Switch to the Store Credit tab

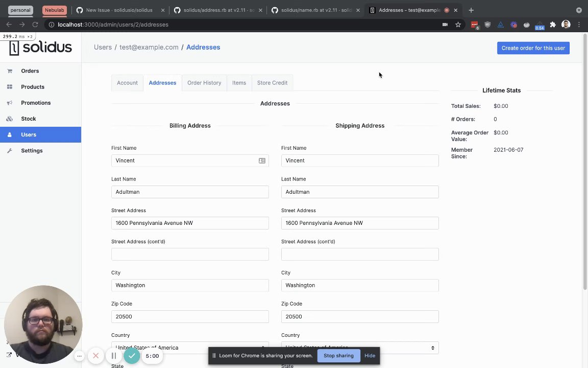tap(272, 83)
